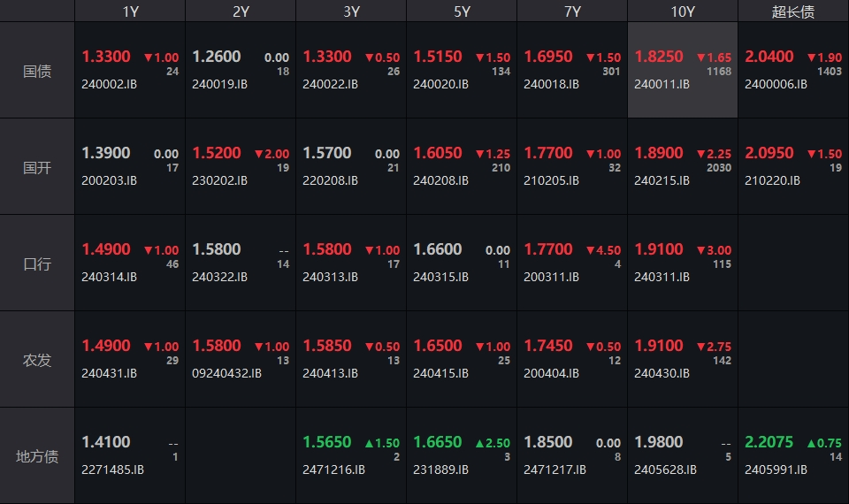849x504 pixels.
Task: Select the 10Y maturity column header
Action: click(x=682, y=11)
